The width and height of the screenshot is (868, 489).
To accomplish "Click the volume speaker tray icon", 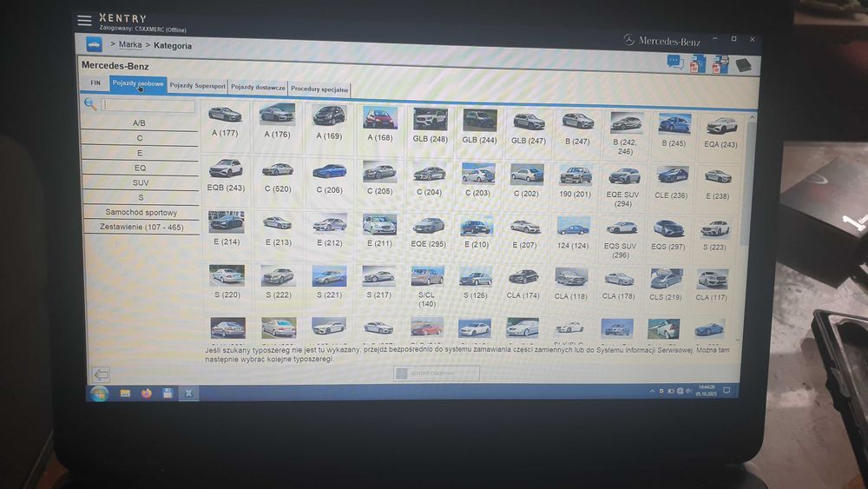I will coord(688,391).
